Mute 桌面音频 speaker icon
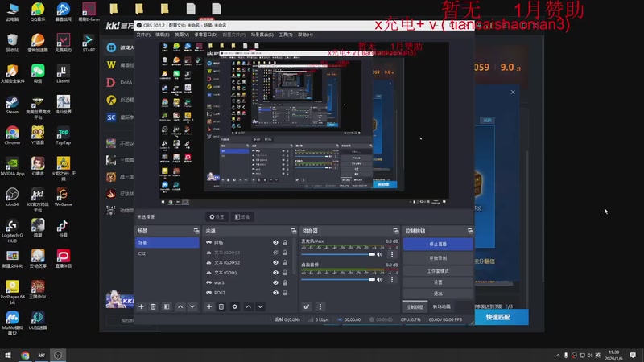 (380, 279)
